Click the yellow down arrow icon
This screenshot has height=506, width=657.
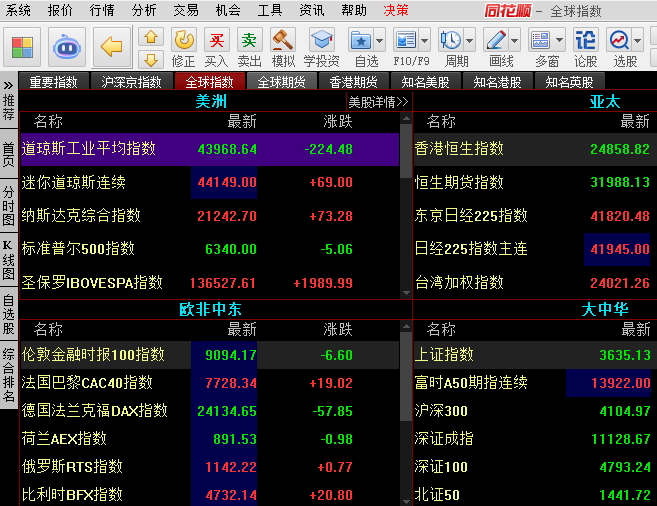[151, 59]
